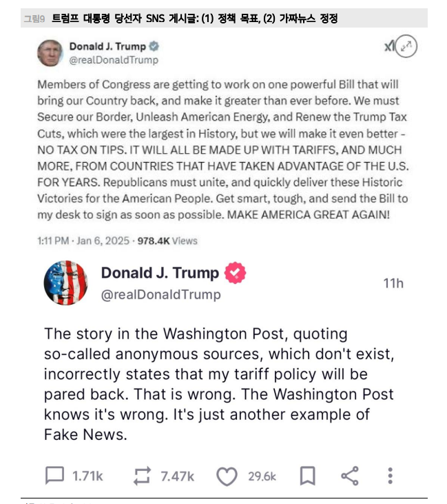Screen dimensions: 447x504
Task: Click the @realDonaldTrump handle on the second post
Action: click(161, 295)
